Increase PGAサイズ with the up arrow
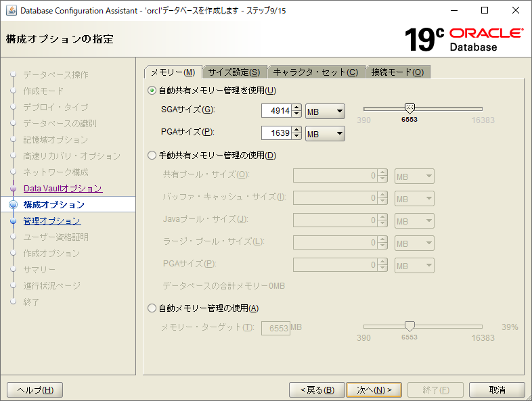Viewport: 532px width, 401px height. (x=296, y=129)
